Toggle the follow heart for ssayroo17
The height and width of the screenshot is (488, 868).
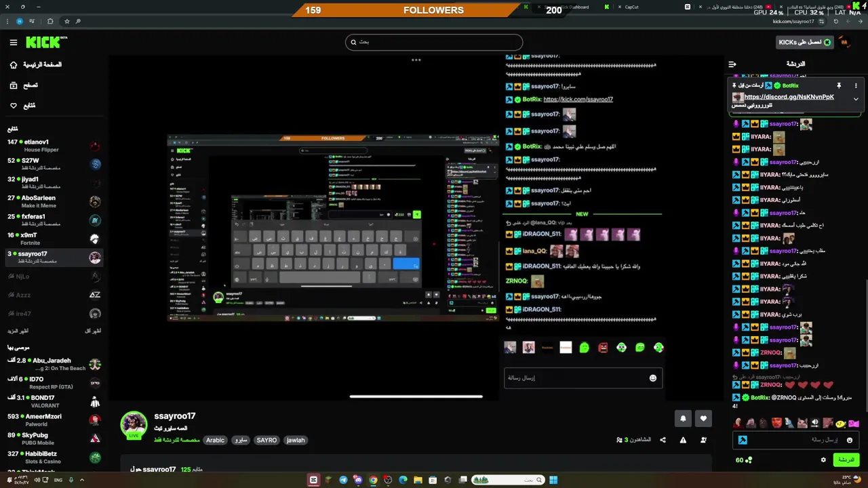click(x=703, y=419)
